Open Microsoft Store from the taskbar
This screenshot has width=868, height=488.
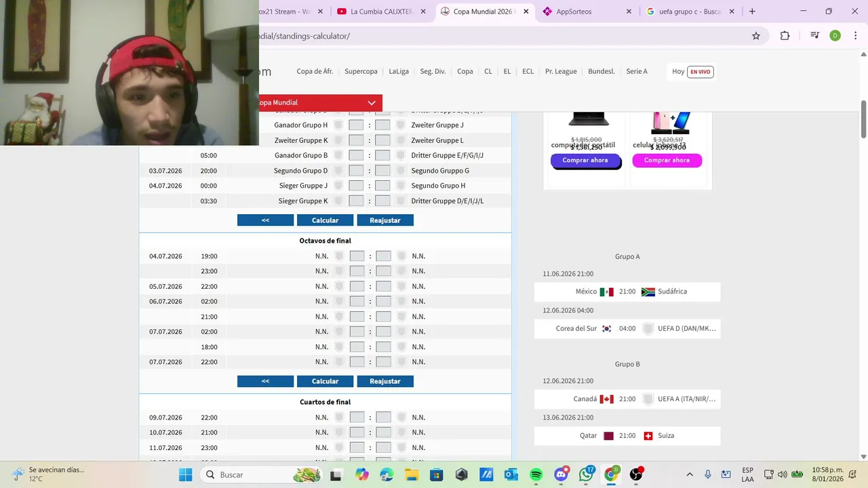[437, 474]
